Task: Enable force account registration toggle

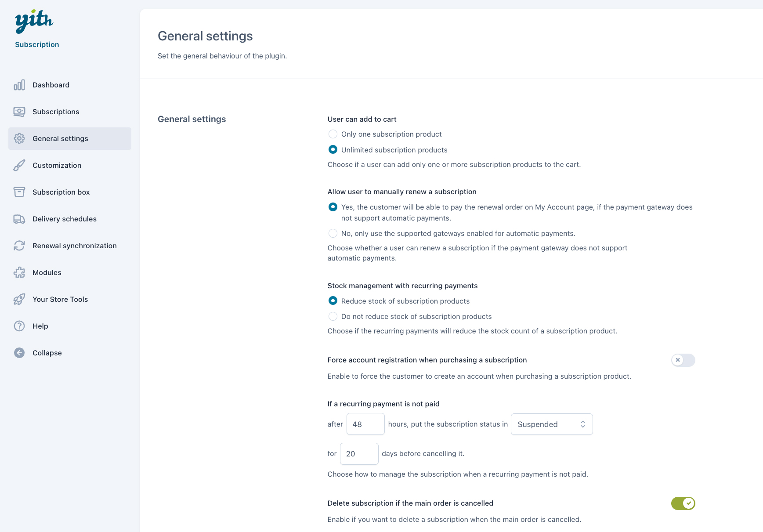Action: (683, 360)
